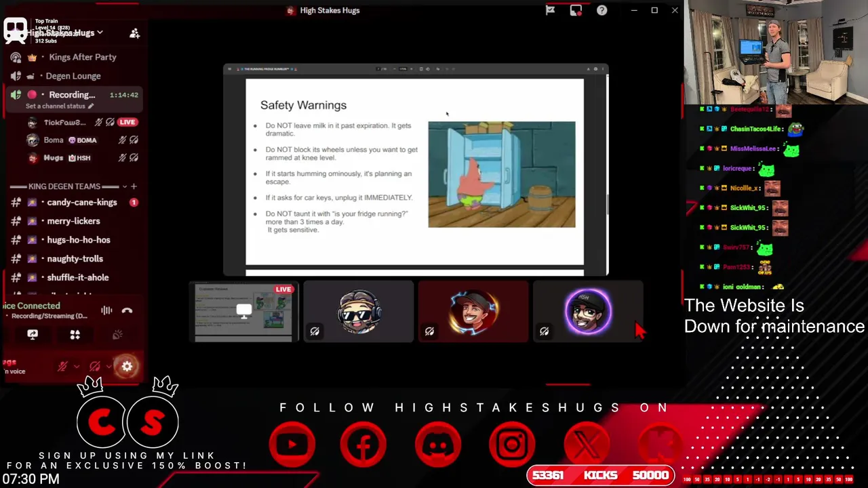Click Safety Warnings slide heading
Viewport: 868px width, 488px height.
click(x=303, y=105)
